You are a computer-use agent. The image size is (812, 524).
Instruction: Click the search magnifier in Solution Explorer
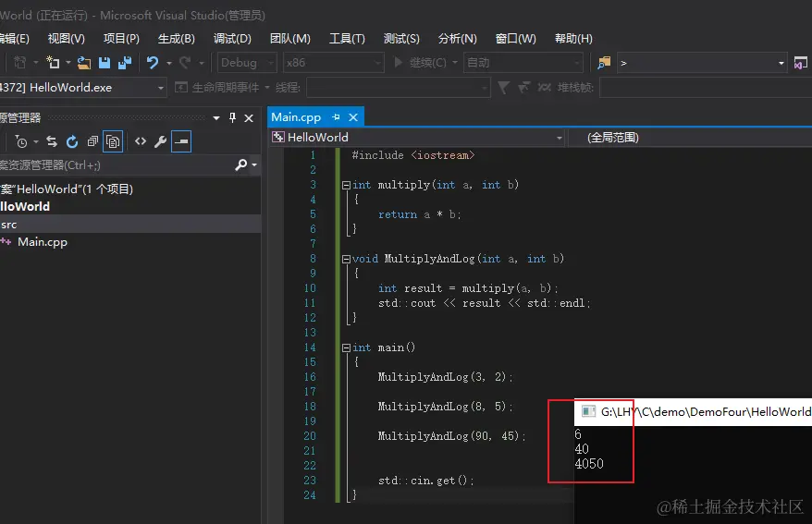coord(240,165)
